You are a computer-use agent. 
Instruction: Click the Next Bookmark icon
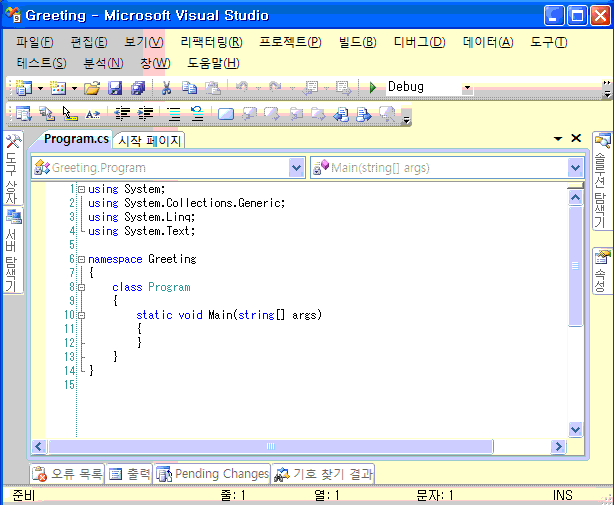(x=272, y=114)
